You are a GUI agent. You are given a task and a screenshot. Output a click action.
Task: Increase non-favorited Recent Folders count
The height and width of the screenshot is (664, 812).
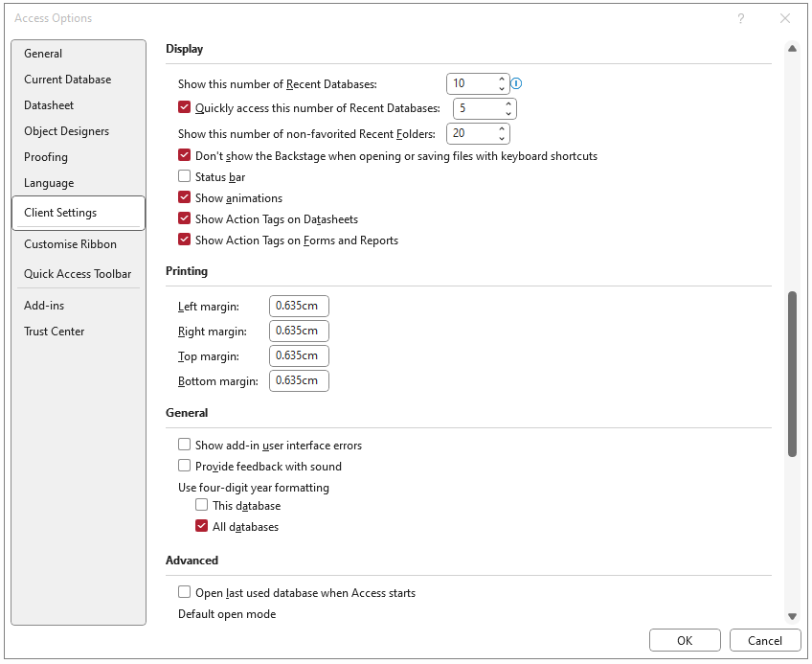502,128
